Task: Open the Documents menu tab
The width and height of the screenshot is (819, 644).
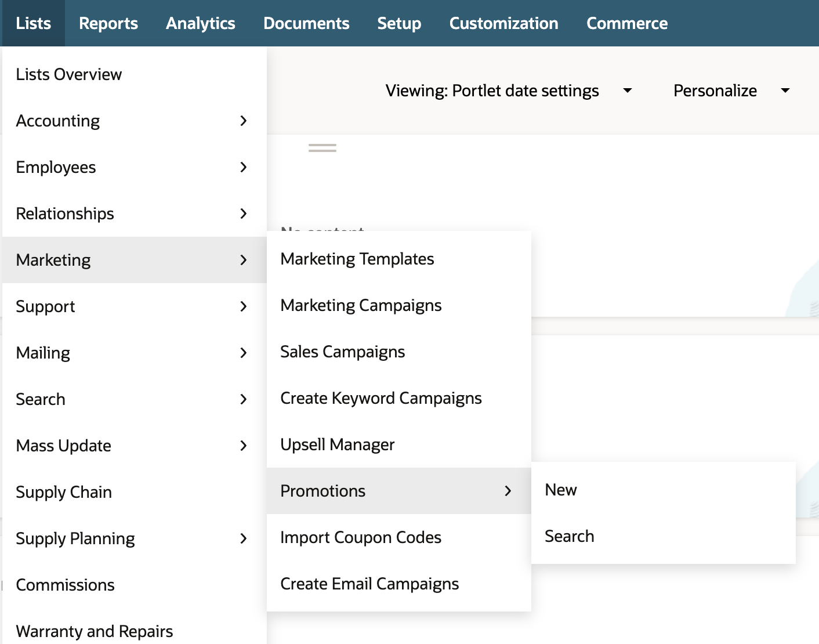Action: (x=306, y=23)
